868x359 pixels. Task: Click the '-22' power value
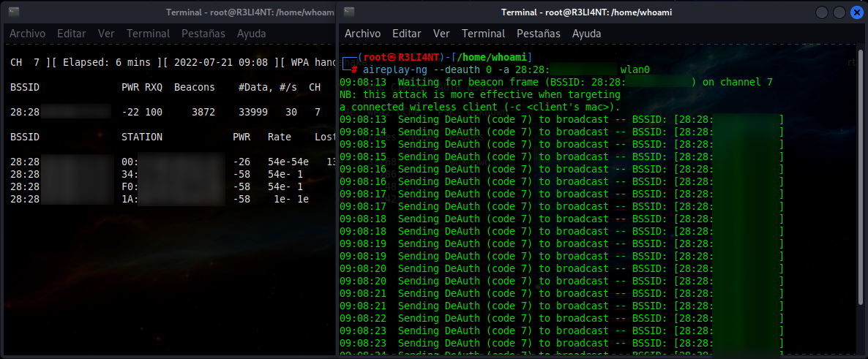tap(130, 113)
